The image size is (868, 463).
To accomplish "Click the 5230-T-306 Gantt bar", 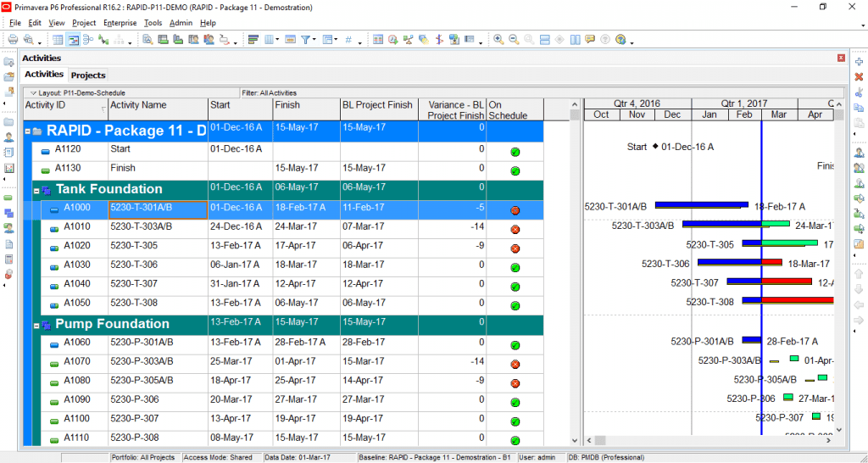I will 739,263.
